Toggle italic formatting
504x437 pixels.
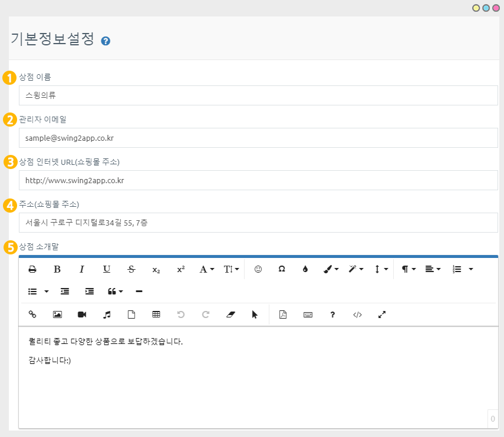82,269
